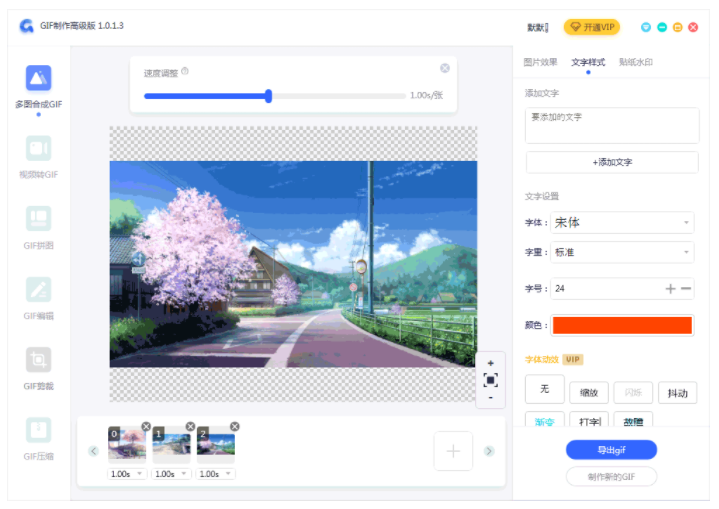
Task: Click the app logo in the title bar
Action: tap(27, 26)
